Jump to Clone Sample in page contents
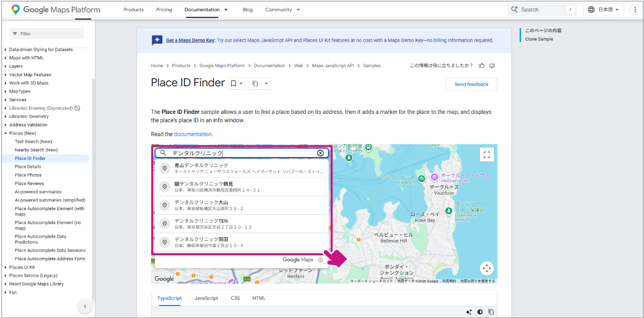 coord(539,39)
